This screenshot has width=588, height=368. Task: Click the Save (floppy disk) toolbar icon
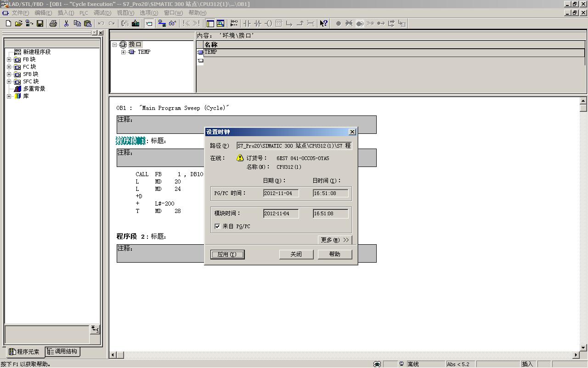click(40, 23)
